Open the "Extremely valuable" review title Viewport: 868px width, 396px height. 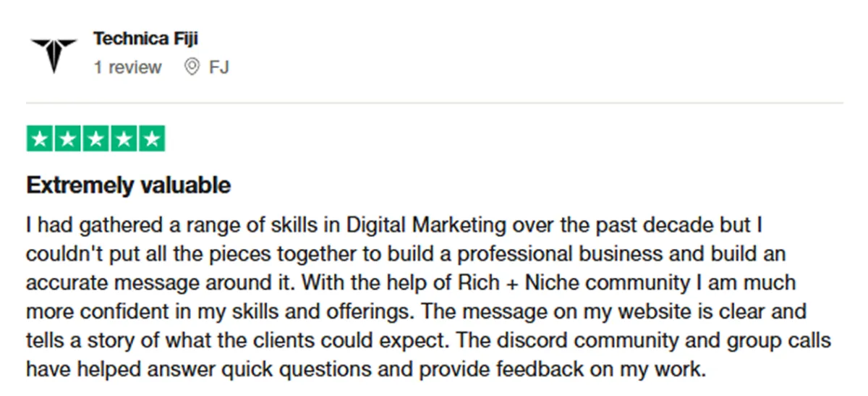pos(129,186)
